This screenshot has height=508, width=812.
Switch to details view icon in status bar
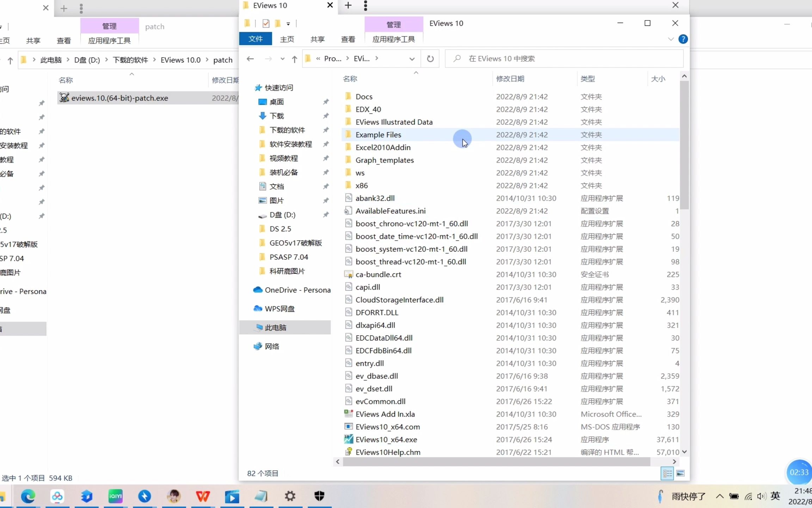pyautogui.click(x=668, y=473)
